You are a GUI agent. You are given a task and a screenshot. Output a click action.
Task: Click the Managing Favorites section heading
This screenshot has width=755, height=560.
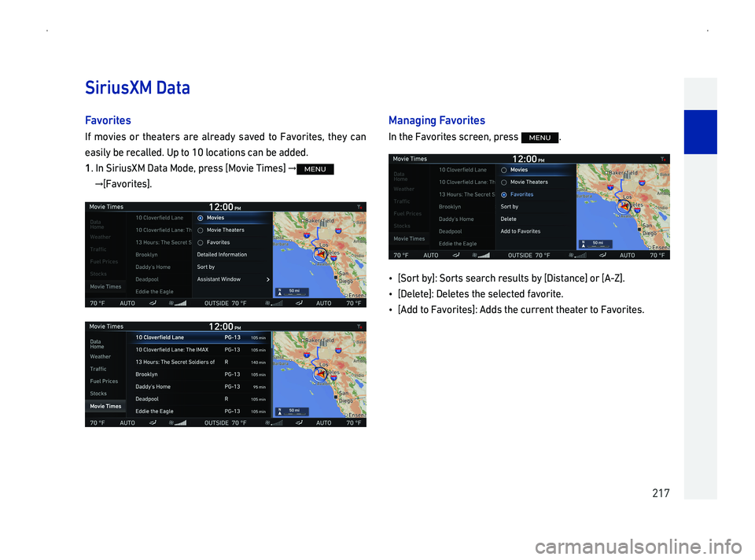point(436,120)
